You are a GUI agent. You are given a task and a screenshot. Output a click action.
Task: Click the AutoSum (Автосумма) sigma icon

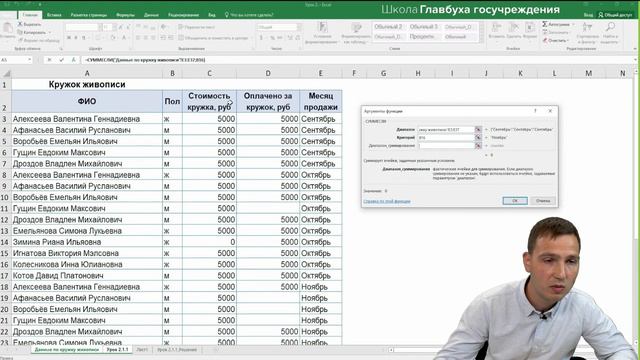pyautogui.click(x=545, y=24)
